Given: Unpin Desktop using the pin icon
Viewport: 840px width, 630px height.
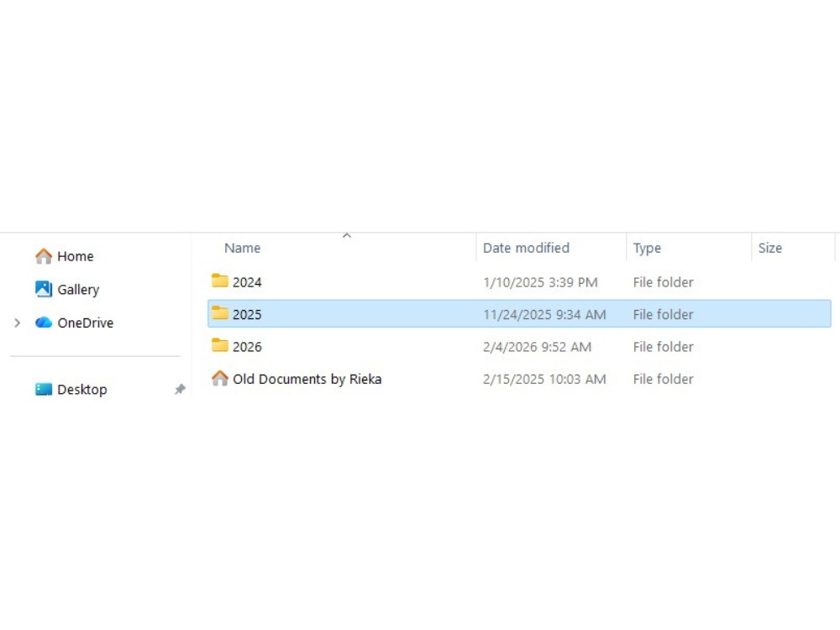Looking at the screenshot, I should click(180, 390).
